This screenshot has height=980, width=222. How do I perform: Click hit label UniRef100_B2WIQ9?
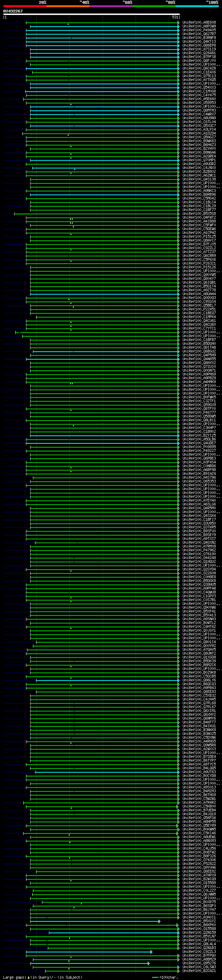[x=199, y=879]
